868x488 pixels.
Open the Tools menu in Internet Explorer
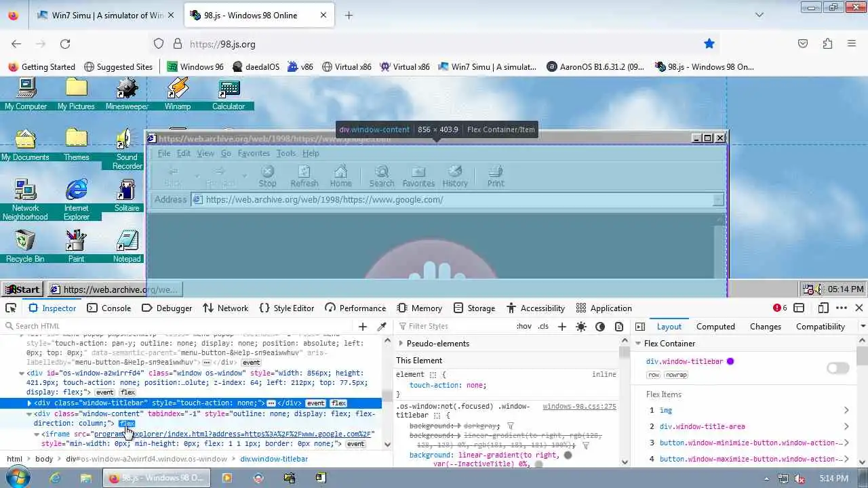[x=285, y=153]
